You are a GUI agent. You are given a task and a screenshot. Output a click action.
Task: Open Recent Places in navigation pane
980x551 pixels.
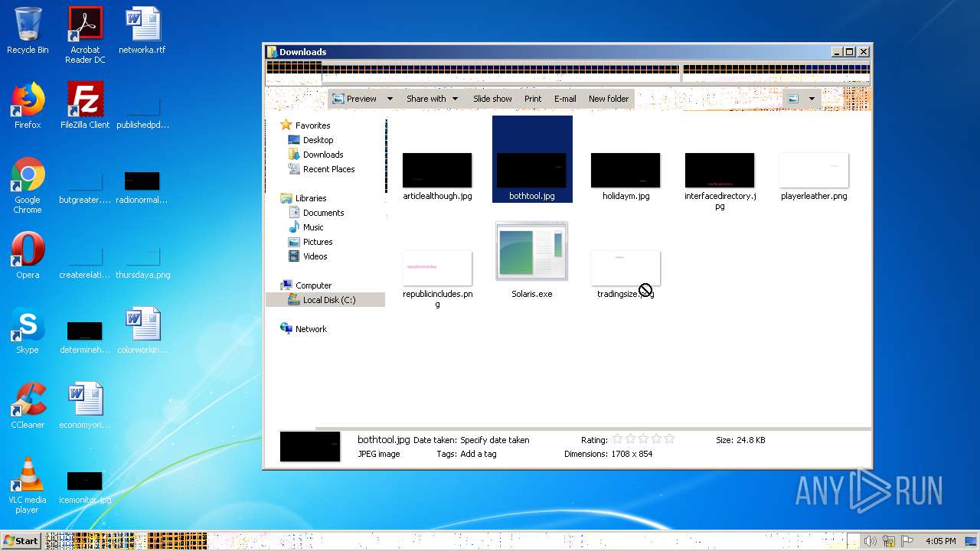point(328,169)
